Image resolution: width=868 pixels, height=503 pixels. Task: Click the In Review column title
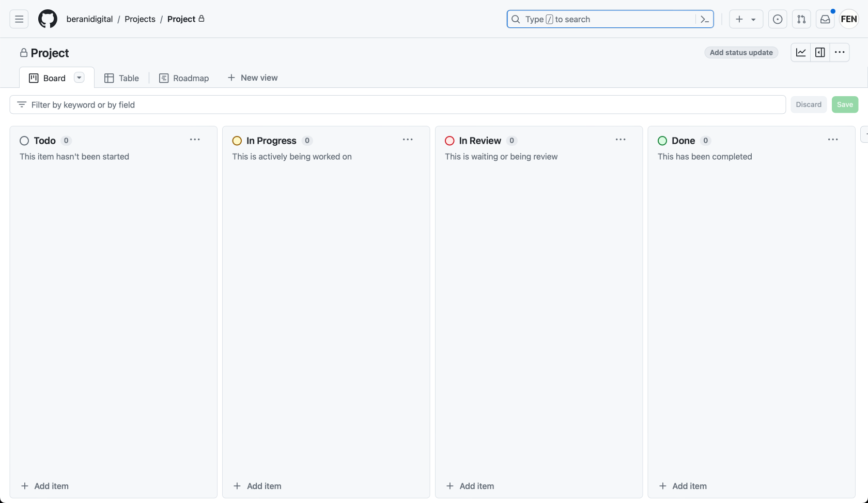pyautogui.click(x=480, y=141)
